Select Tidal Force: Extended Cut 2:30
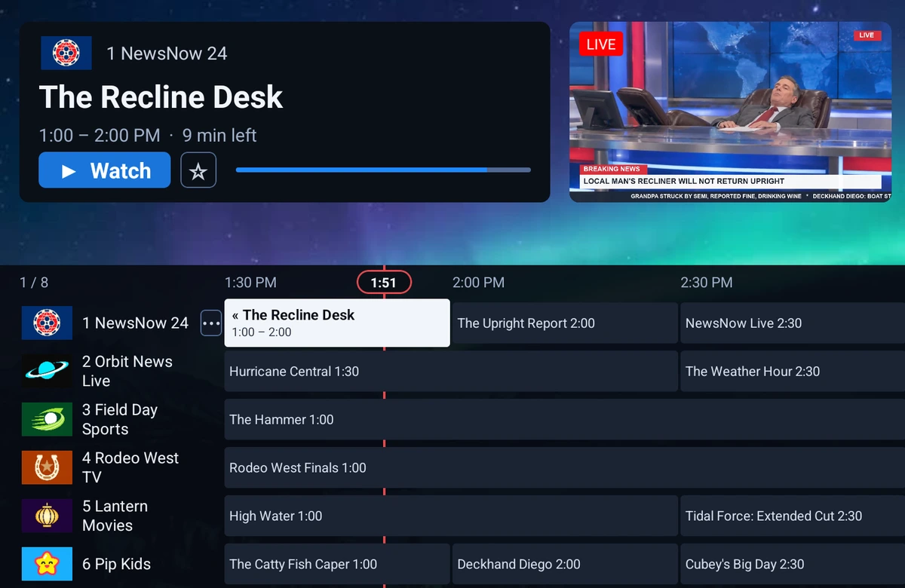 [x=793, y=516]
